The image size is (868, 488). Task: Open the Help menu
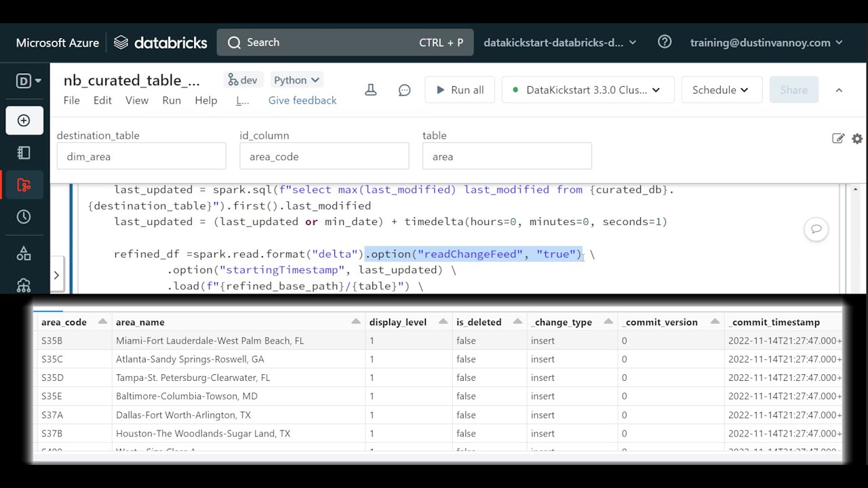point(206,100)
